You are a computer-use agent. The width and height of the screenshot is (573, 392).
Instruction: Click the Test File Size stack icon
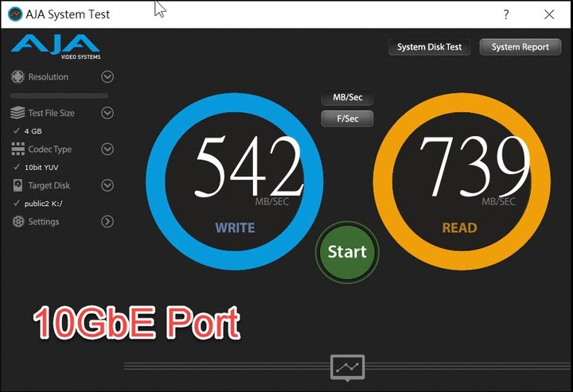[18, 113]
